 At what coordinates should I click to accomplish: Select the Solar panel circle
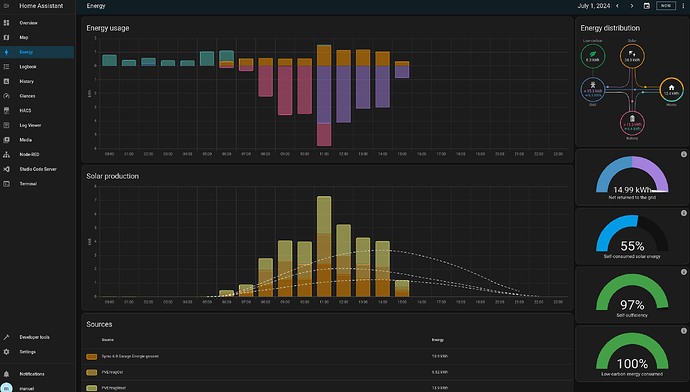(x=632, y=56)
